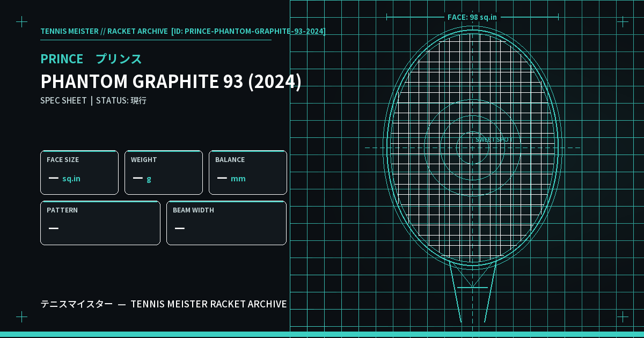Click the mm unit in BALANCE card
This screenshot has height=338, width=644.
(x=238, y=179)
